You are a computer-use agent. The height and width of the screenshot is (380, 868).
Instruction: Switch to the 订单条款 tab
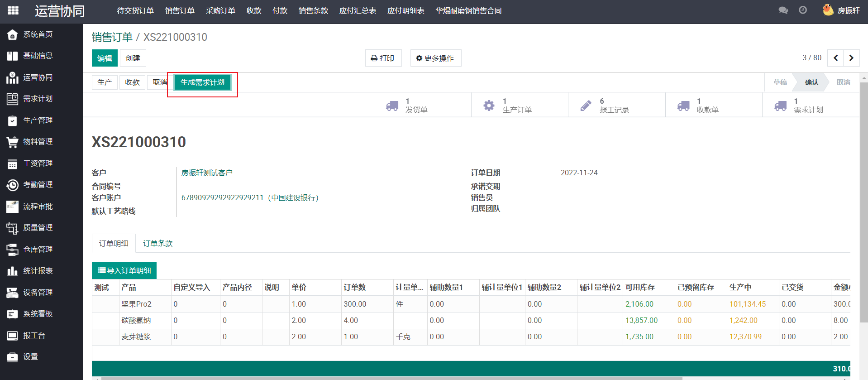[x=157, y=244]
